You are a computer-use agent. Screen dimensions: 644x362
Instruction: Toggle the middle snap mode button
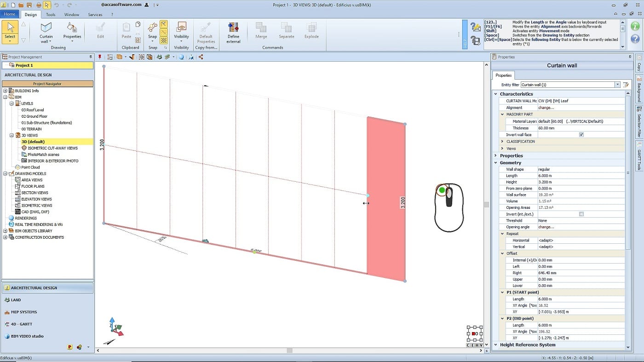[x=164, y=32]
